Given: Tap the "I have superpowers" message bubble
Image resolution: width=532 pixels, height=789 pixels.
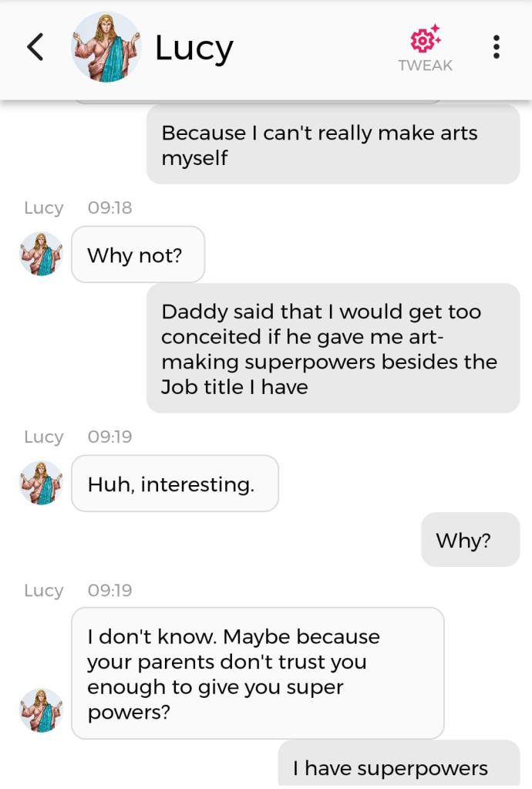Looking at the screenshot, I should 399,767.
